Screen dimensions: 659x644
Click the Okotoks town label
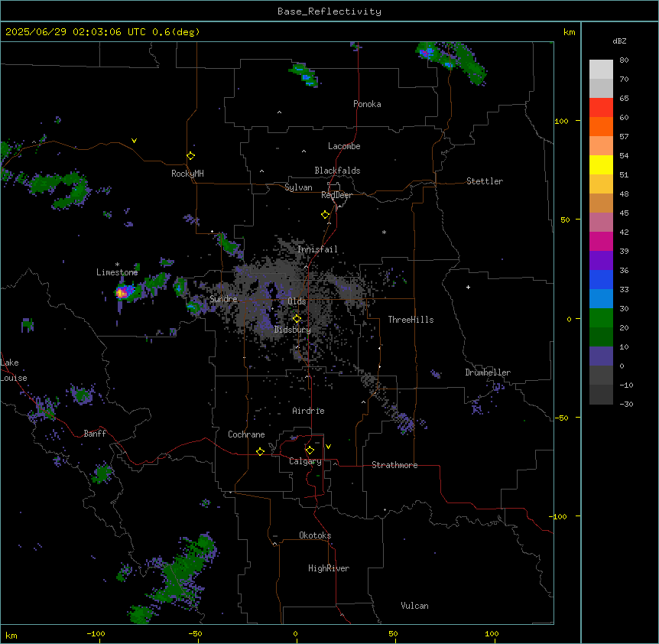[315, 535]
